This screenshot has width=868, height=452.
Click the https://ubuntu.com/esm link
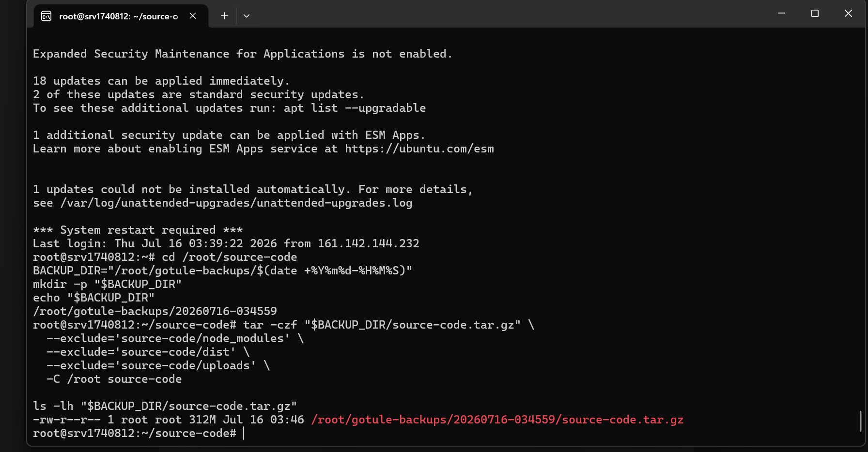coord(419,149)
